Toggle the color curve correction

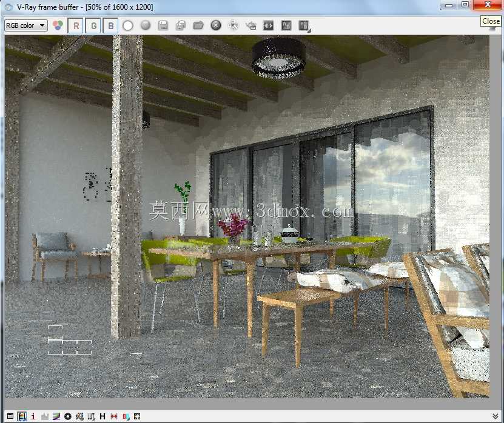click(56, 416)
